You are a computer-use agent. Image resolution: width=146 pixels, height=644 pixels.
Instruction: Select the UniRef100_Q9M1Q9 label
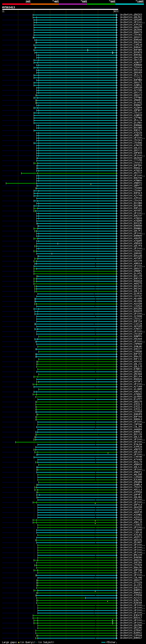pyautogui.click(x=131, y=88)
